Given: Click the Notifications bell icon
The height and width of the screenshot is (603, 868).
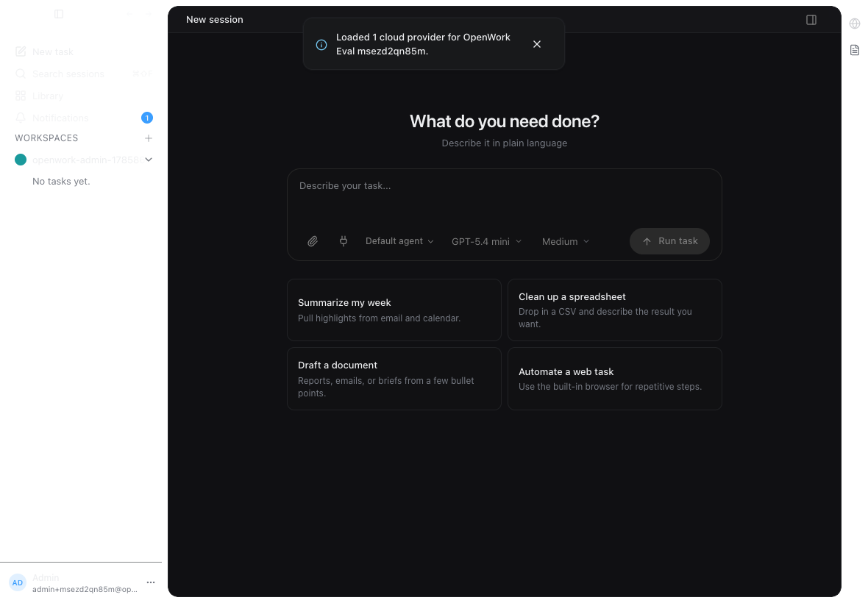Looking at the screenshot, I should 21,118.
